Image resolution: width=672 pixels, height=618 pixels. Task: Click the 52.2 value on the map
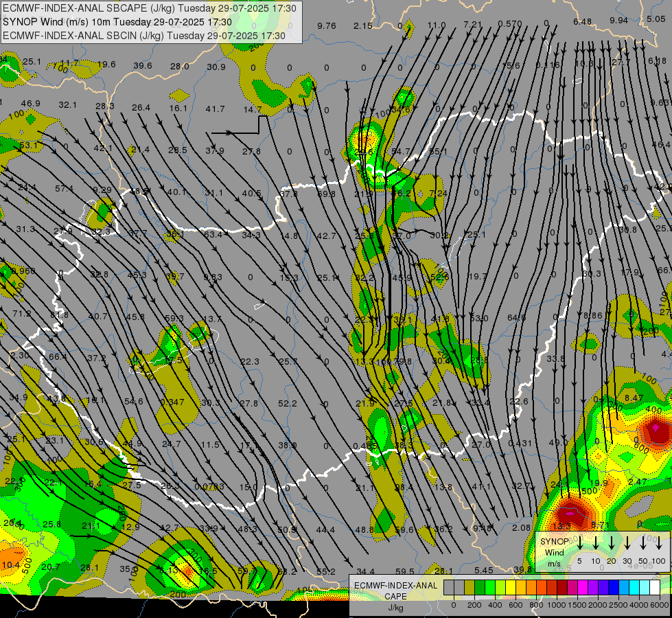tap(288, 403)
